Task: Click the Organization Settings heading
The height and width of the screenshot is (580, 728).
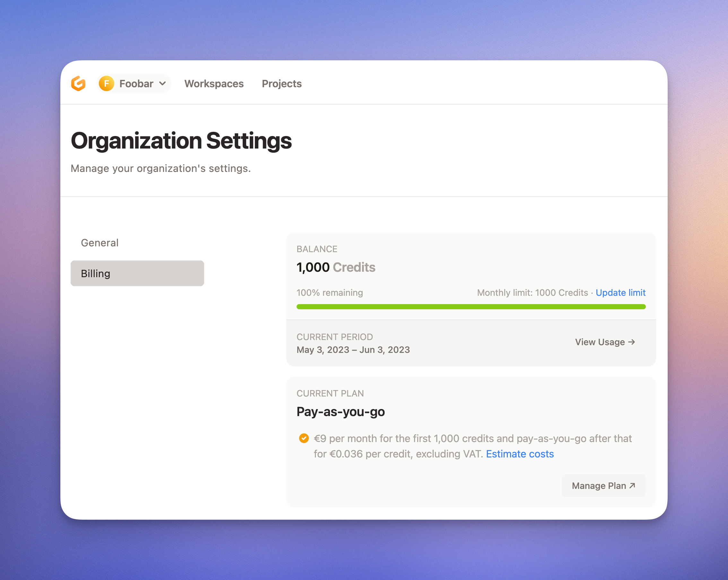Action: click(181, 141)
